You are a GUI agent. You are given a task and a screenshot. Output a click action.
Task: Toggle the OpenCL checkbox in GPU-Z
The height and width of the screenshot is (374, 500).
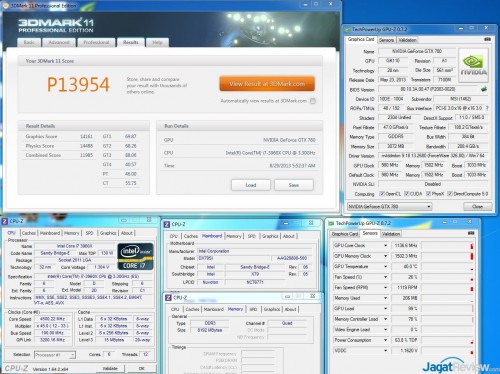(x=382, y=194)
